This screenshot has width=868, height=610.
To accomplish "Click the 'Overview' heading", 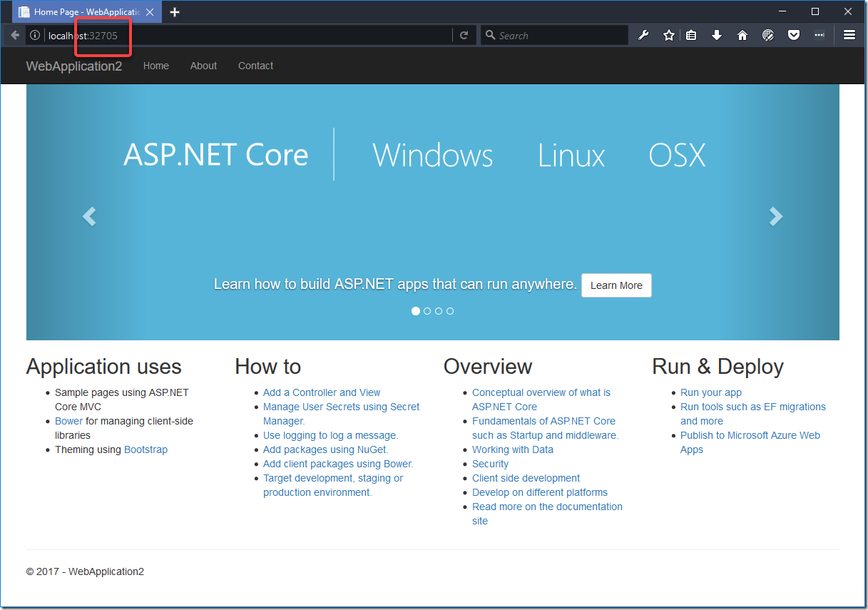I will tap(488, 367).
